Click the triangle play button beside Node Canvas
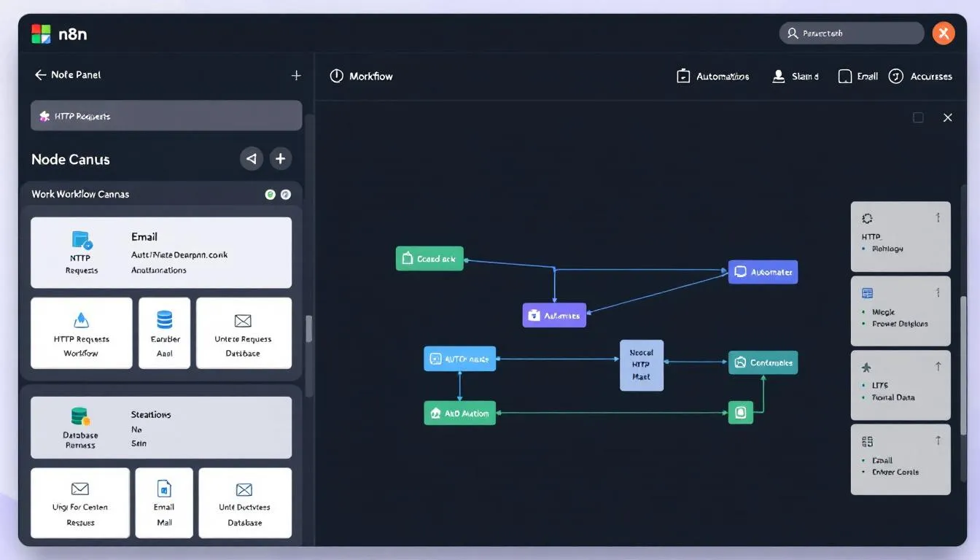The width and height of the screenshot is (980, 560). (252, 158)
